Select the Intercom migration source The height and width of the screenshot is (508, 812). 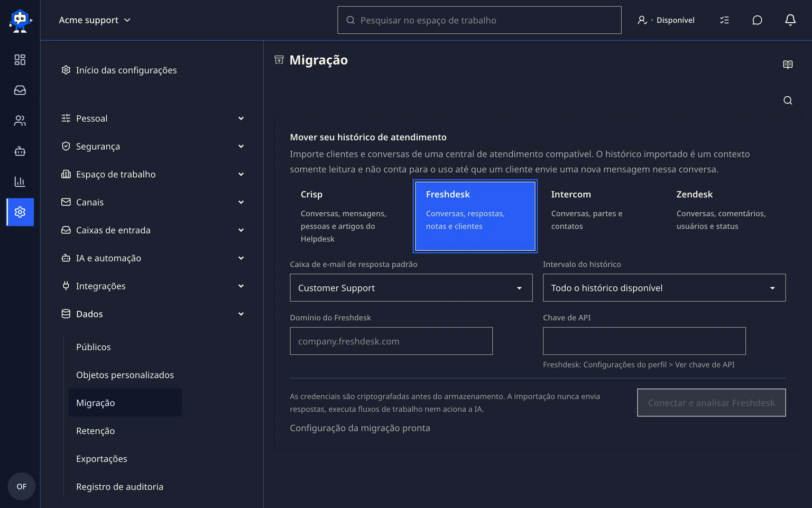point(601,216)
